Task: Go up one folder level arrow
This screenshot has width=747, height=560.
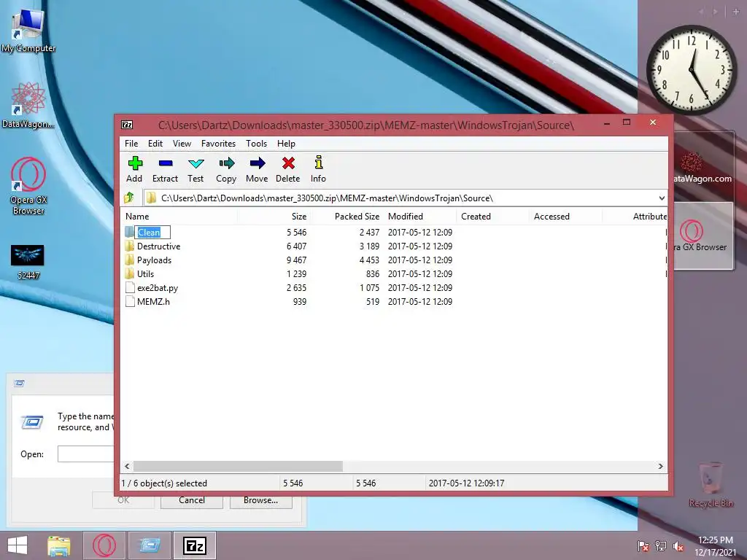Action: point(129,197)
